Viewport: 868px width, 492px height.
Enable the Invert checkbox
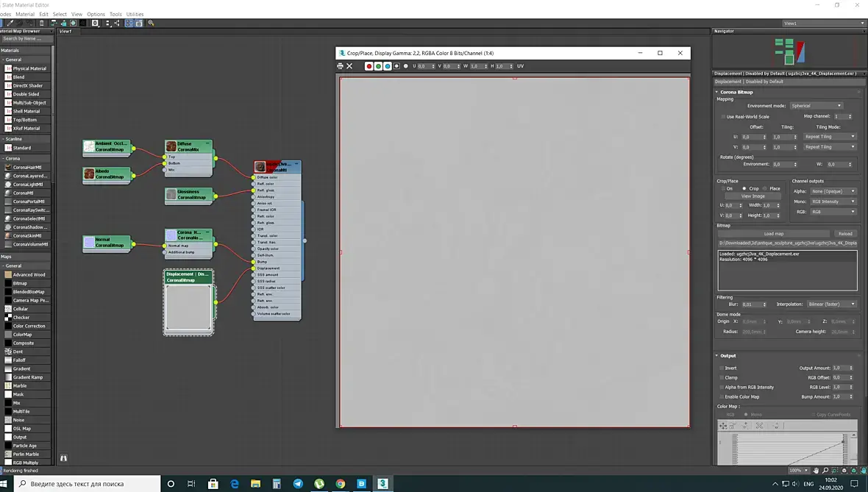(x=722, y=368)
